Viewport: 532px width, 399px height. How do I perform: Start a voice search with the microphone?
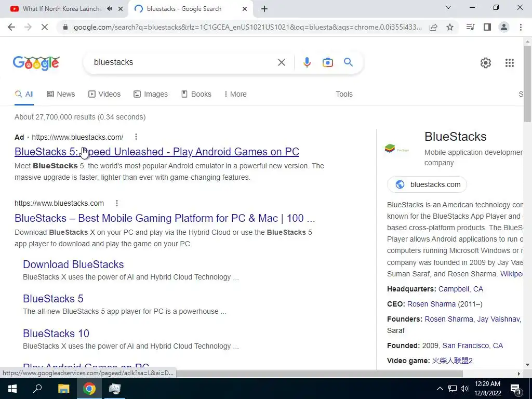tap(307, 62)
